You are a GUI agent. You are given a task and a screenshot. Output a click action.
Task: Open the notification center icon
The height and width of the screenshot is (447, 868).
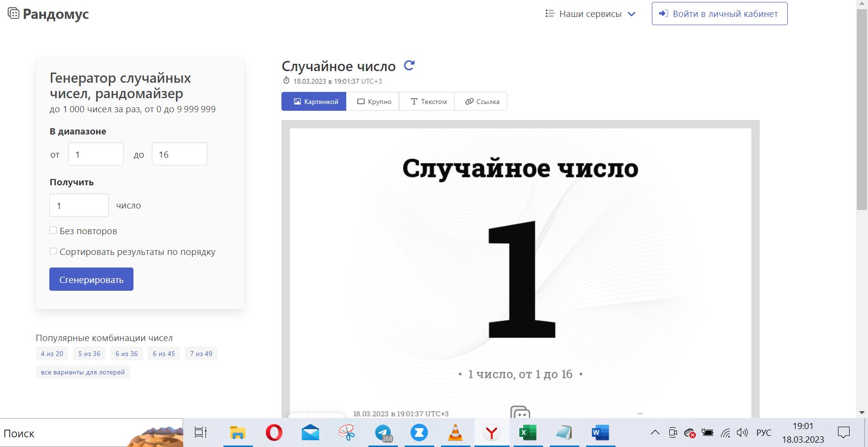tap(844, 432)
